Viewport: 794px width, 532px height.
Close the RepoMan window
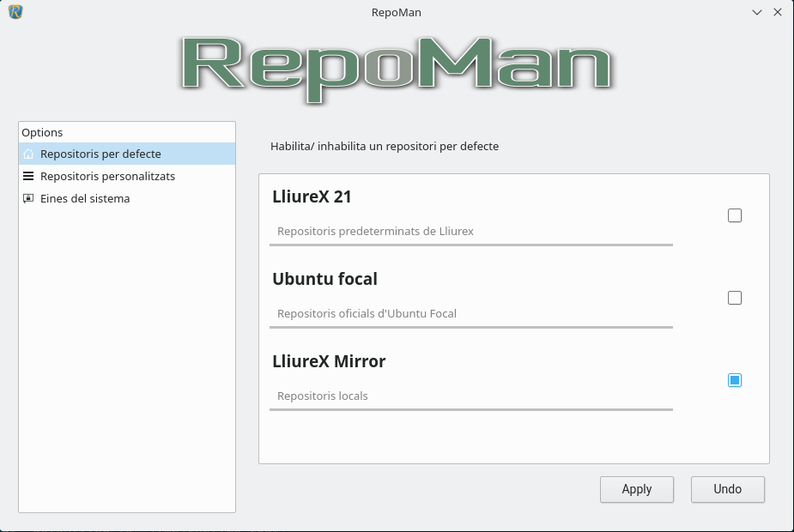pos(778,12)
